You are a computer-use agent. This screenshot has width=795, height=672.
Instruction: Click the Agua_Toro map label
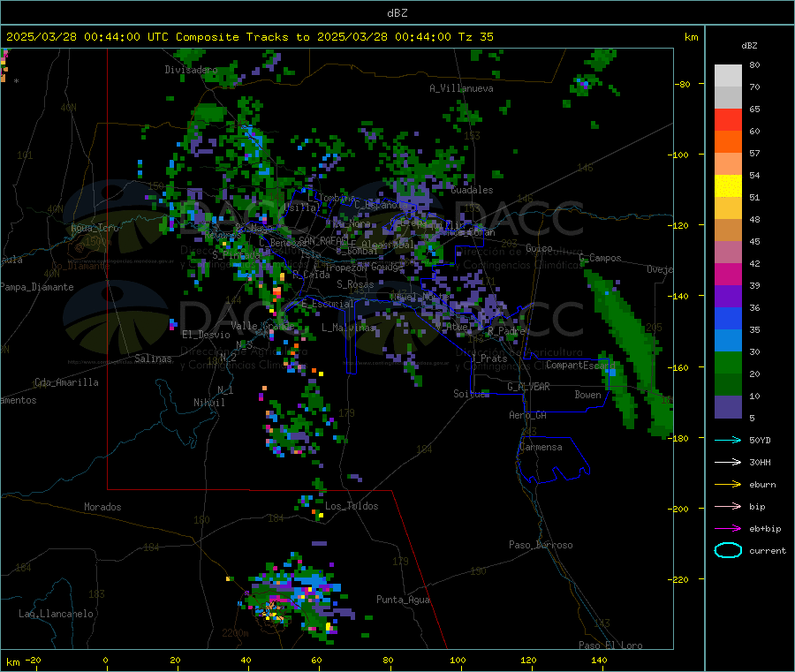(x=95, y=228)
